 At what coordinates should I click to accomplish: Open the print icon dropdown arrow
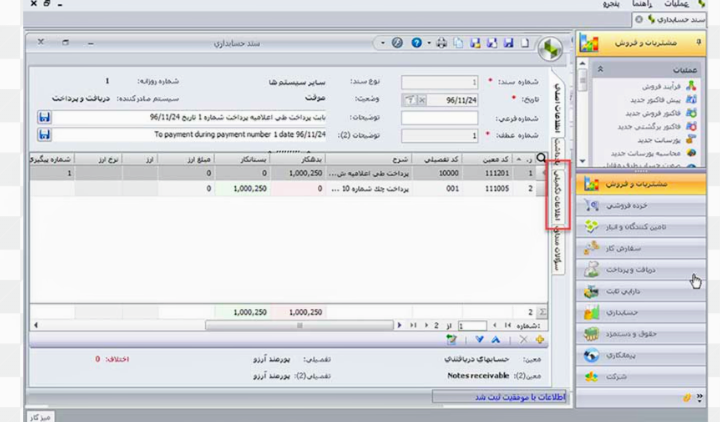429,43
